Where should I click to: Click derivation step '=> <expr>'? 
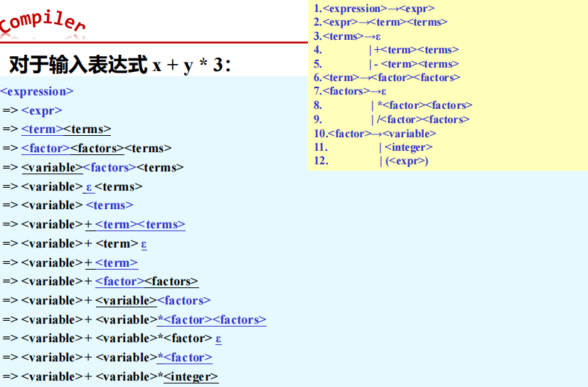point(32,110)
